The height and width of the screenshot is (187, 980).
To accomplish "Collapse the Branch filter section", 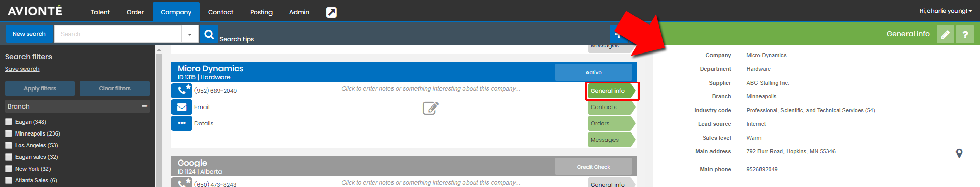I will click(144, 106).
